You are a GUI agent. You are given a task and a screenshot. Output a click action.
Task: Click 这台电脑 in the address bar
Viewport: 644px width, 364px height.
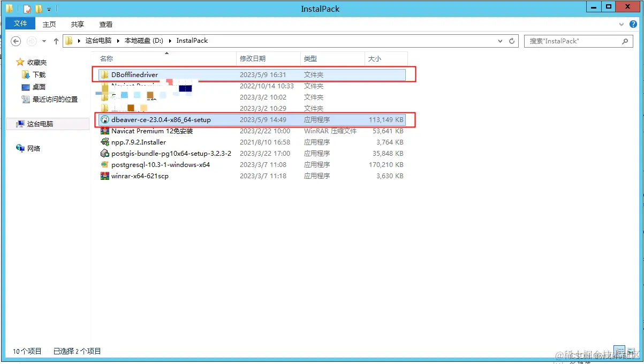coord(99,41)
